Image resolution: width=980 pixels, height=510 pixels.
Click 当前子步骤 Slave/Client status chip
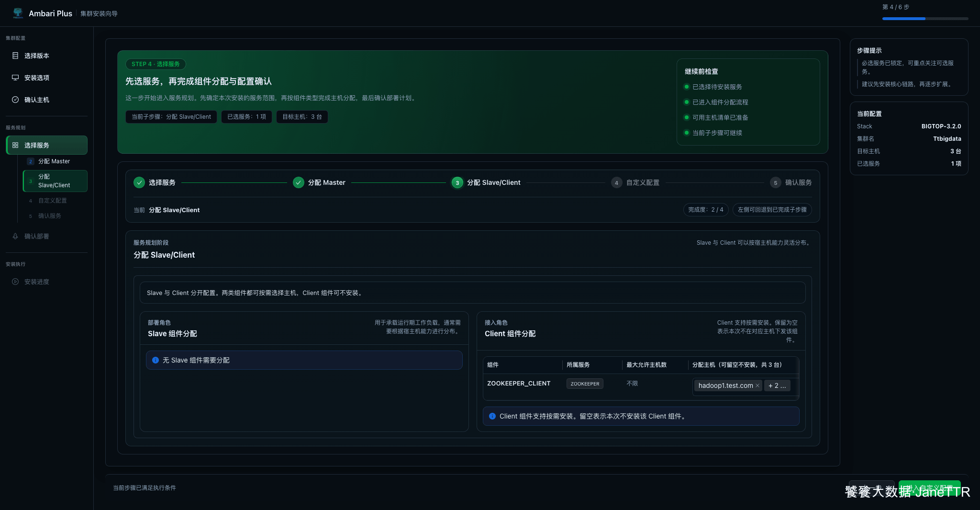click(171, 117)
